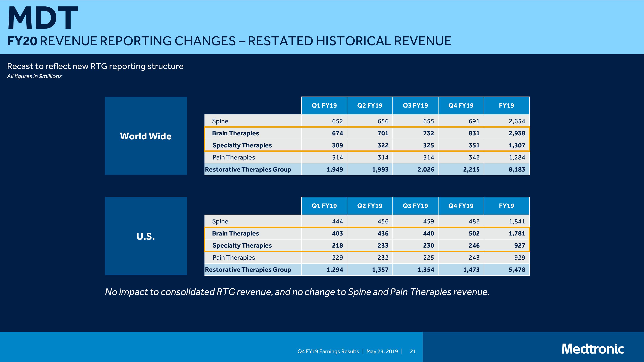The image size is (644, 362).
Task: Click FY19 header in U.S. table
Action: 507,206
